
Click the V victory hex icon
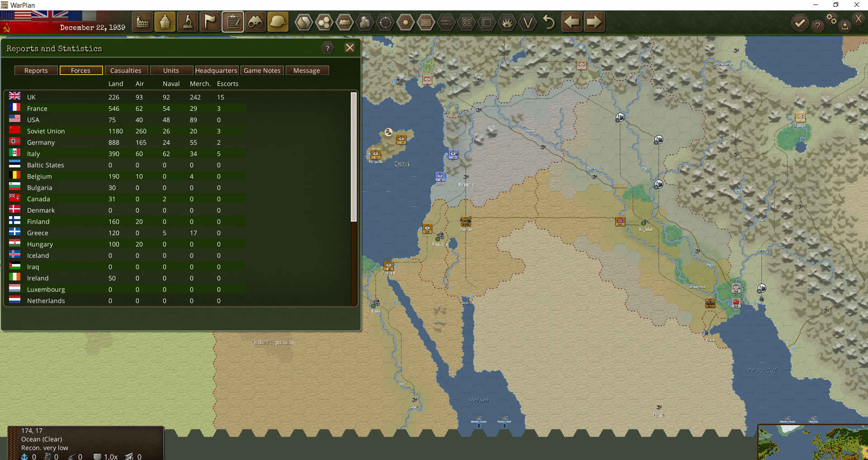click(x=528, y=22)
